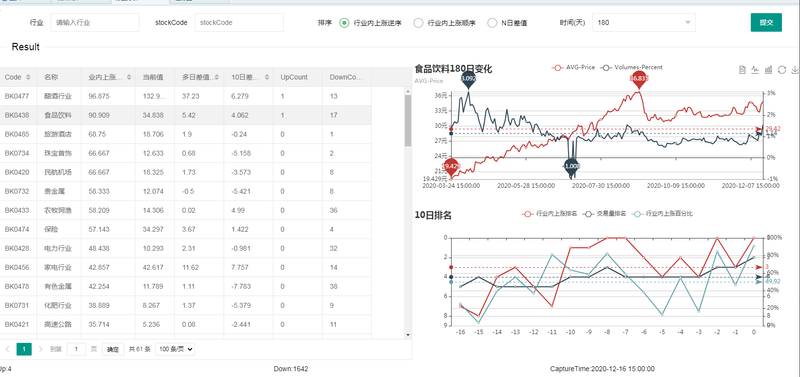This screenshot has height=377, width=800.
Task: Go to previous page arrow in pagination
Action: tap(7, 349)
